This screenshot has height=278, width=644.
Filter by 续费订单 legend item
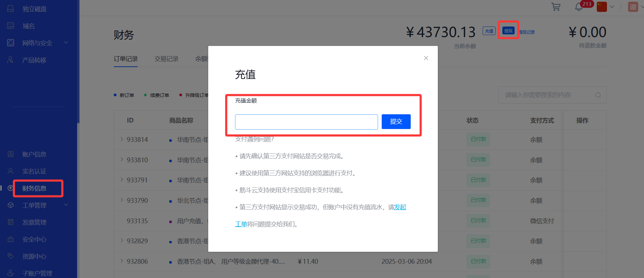pos(157,95)
